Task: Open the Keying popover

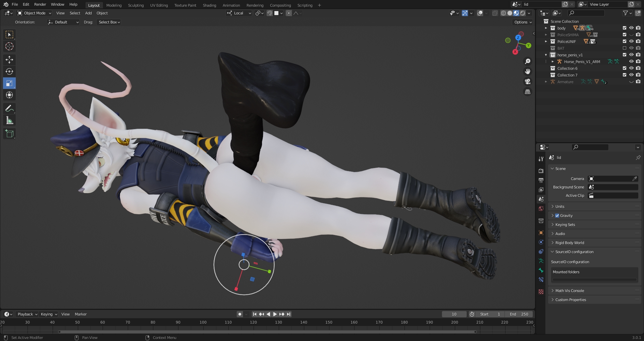Action: point(49,314)
